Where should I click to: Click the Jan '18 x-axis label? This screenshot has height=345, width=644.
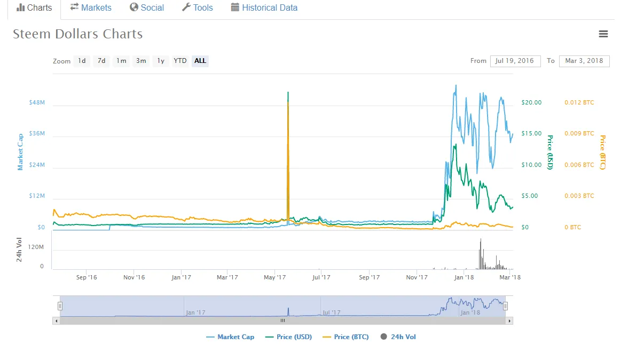point(464,277)
